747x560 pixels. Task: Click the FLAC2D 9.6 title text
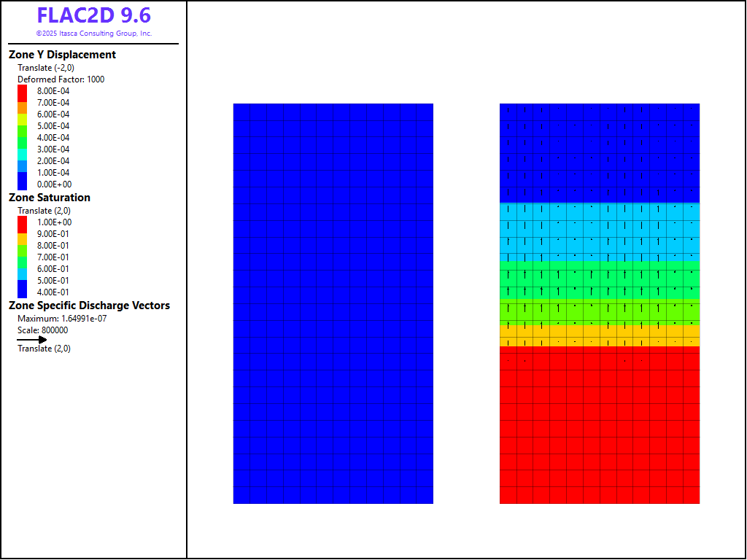94,16
